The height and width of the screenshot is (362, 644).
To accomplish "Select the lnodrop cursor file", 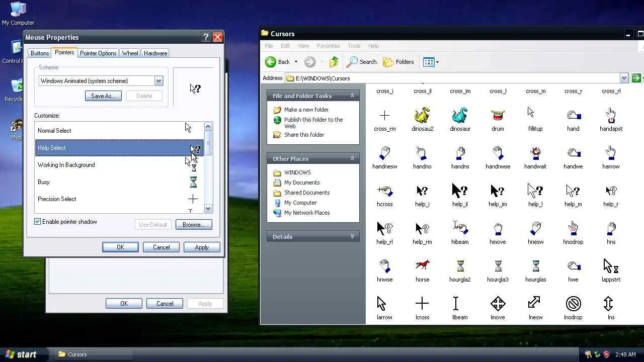I will click(573, 304).
